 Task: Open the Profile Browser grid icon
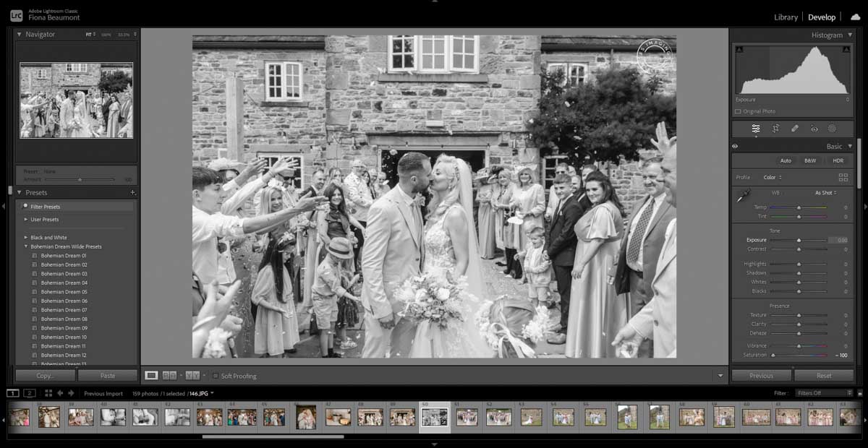click(843, 177)
